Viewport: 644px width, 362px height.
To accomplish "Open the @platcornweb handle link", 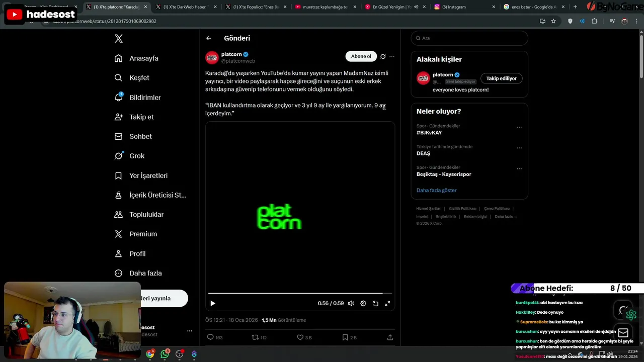I will [238, 61].
